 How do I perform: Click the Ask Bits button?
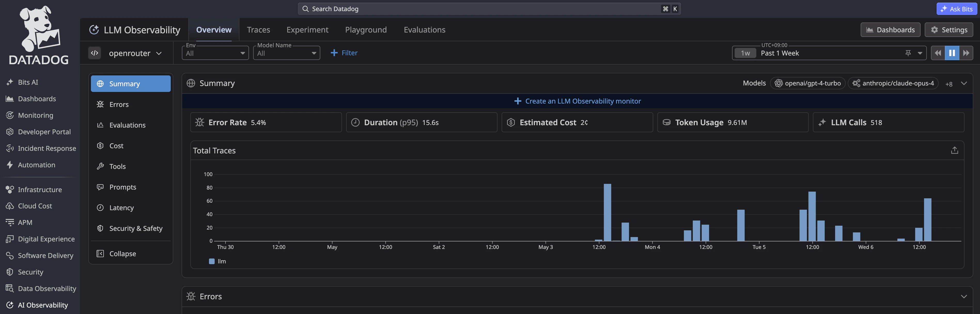click(x=956, y=9)
